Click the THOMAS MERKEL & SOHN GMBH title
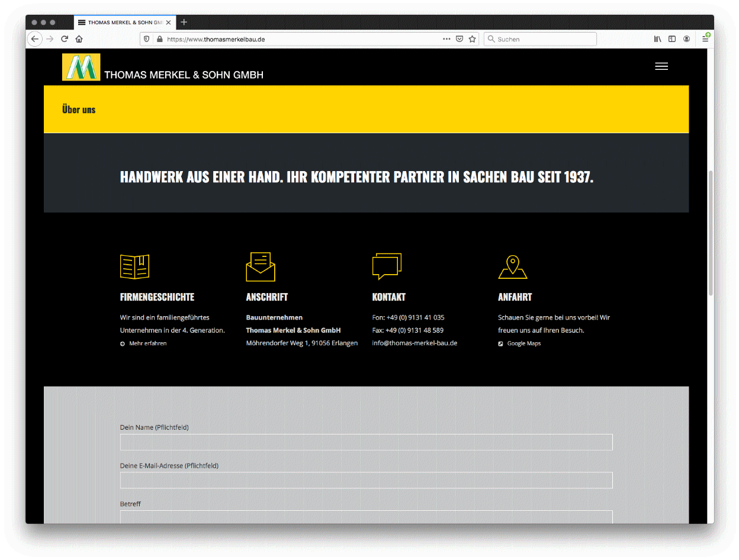 184,75
